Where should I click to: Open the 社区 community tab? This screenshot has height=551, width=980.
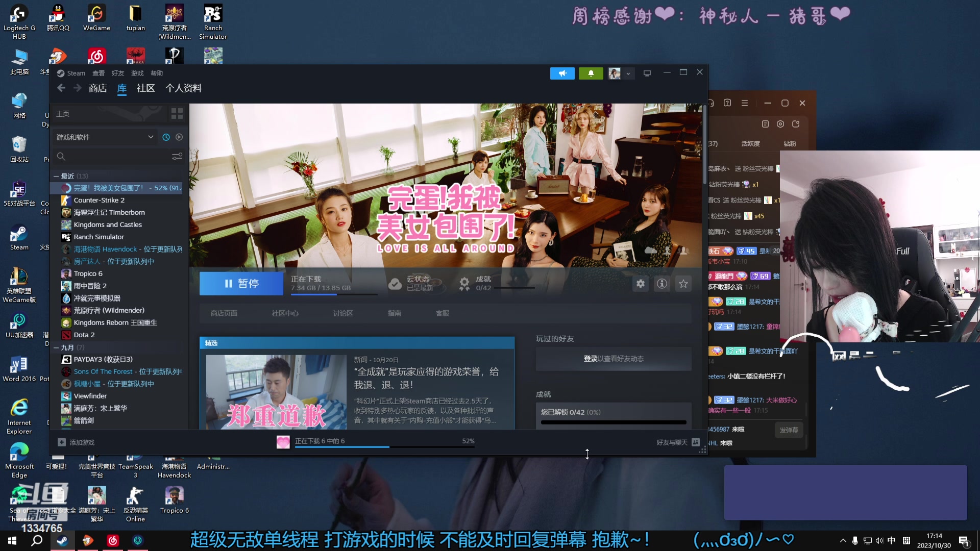(x=145, y=88)
